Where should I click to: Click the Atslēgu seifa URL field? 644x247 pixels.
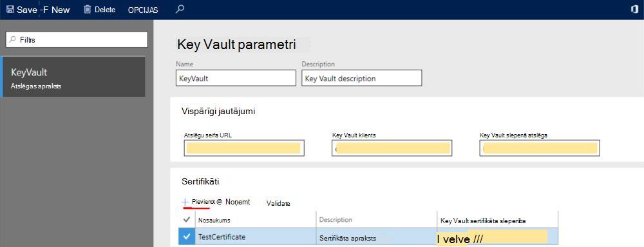coord(243,148)
